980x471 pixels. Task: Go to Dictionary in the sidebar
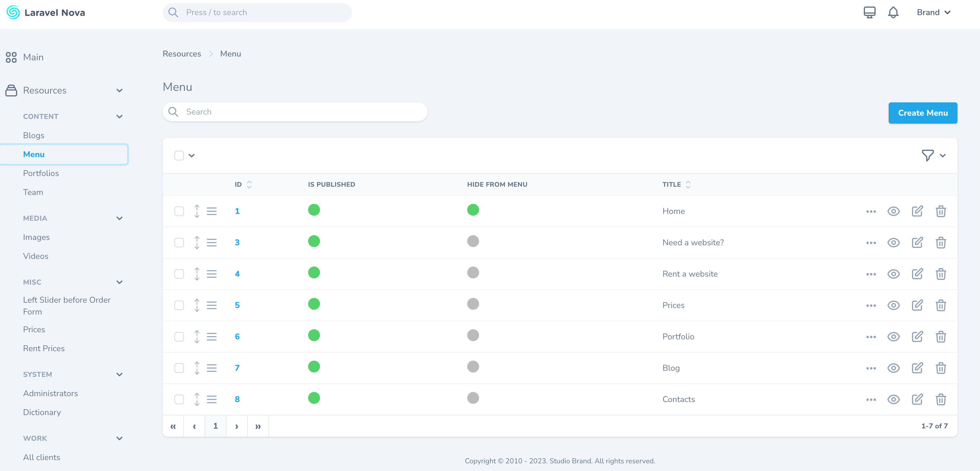[x=42, y=412]
